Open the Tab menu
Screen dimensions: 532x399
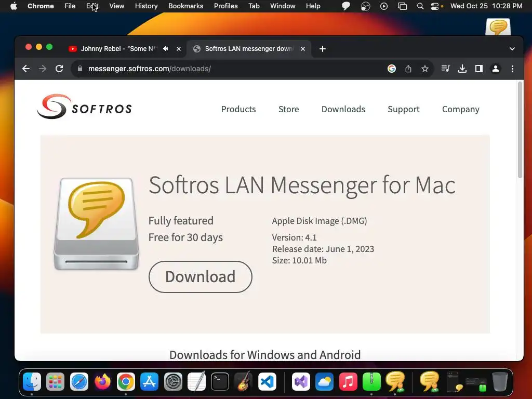click(254, 6)
